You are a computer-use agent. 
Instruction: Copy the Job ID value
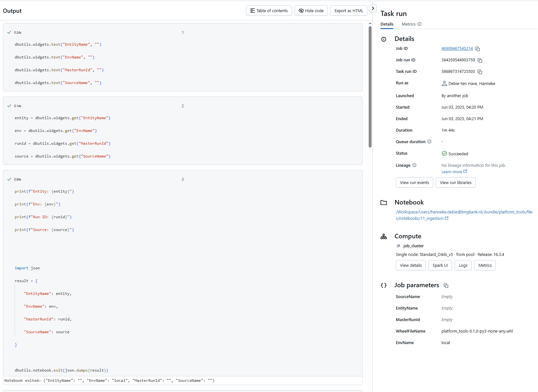pos(478,49)
